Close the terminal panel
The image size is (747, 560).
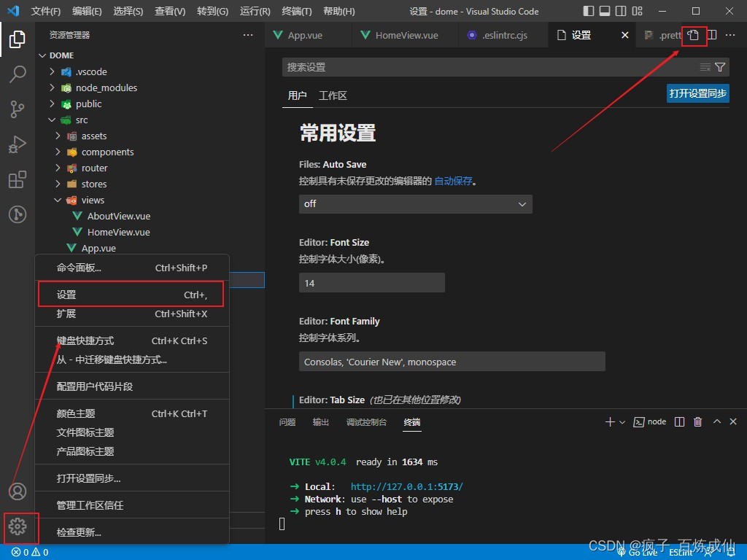point(733,421)
